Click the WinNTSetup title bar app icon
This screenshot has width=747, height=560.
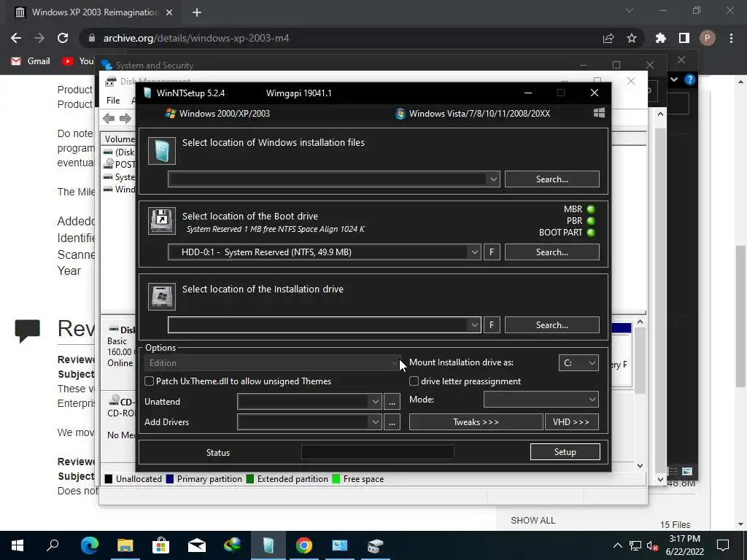147,93
